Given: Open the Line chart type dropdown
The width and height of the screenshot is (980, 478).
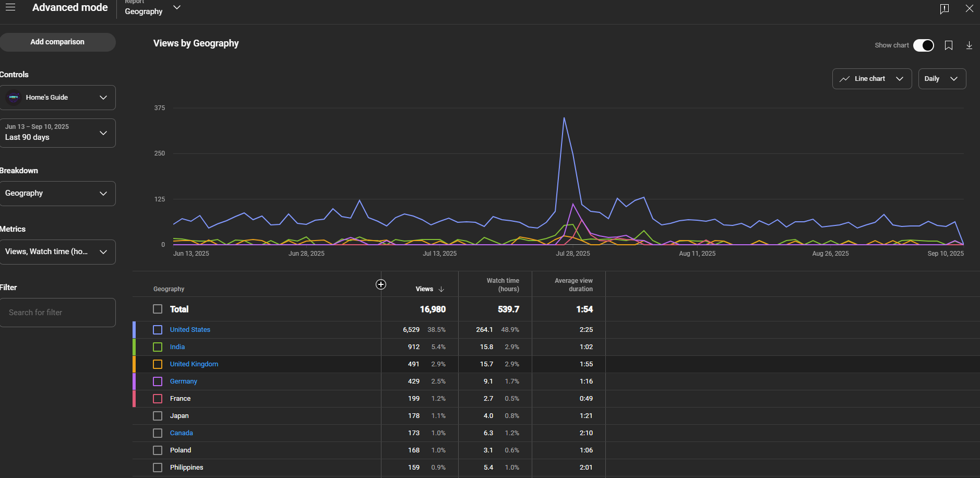Looking at the screenshot, I should pyautogui.click(x=872, y=79).
